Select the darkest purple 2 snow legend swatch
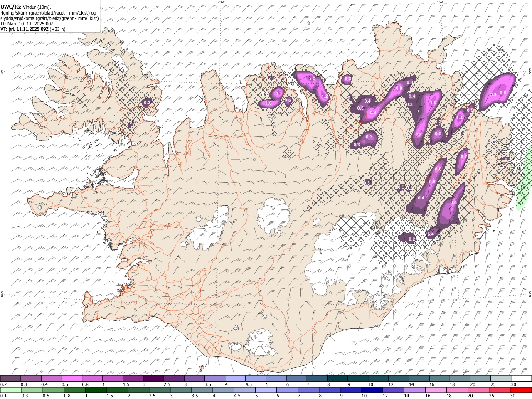 tap(153, 379)
